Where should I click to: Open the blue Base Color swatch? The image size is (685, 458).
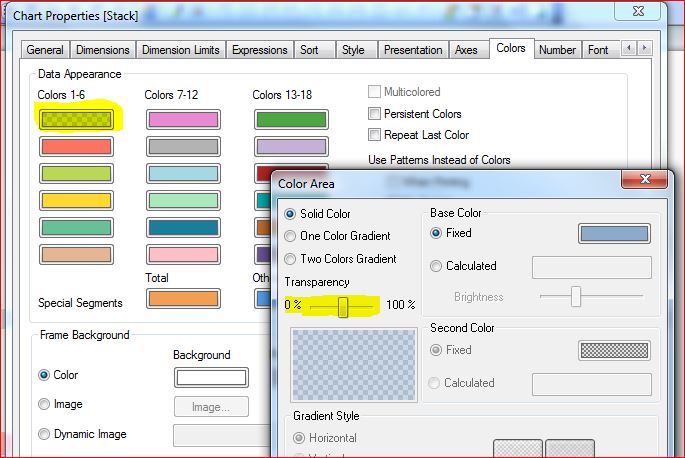(614, 234)
